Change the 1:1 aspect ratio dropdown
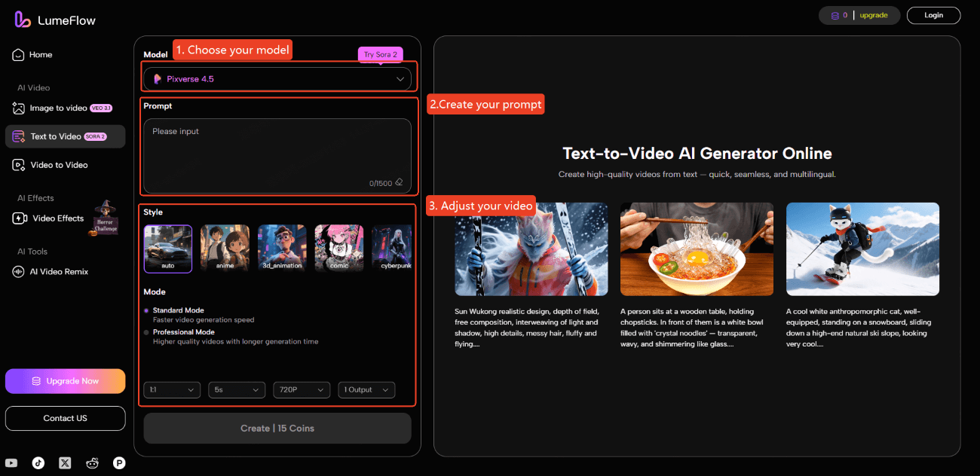Screen dimensions: 980x476 coord(172,389)
